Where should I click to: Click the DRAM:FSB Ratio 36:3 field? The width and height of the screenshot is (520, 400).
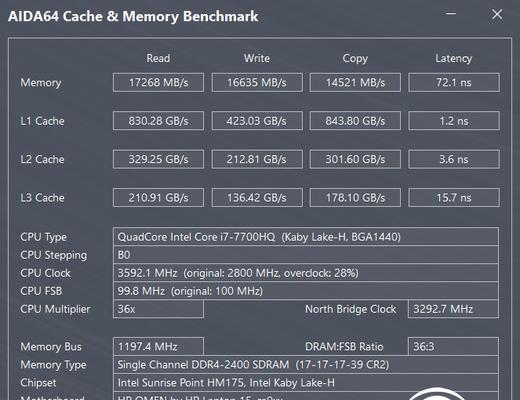tap(453, 346)
